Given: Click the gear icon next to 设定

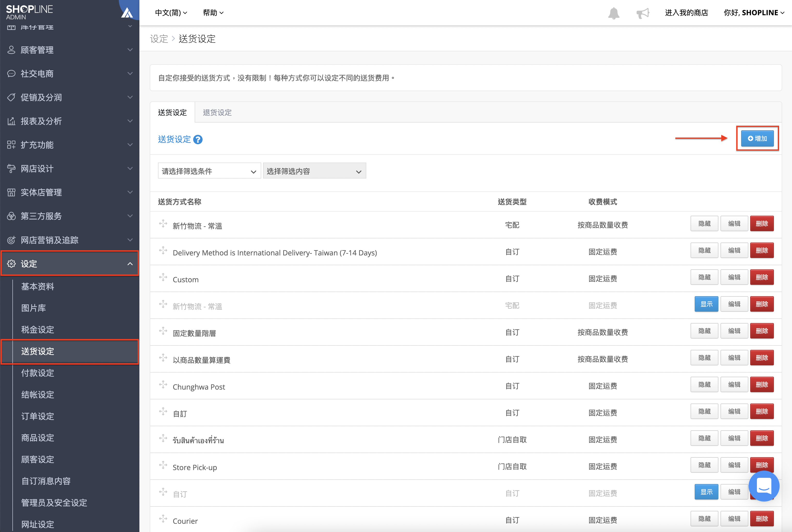Looking at the screenshot, I should [x=11, y=264].
